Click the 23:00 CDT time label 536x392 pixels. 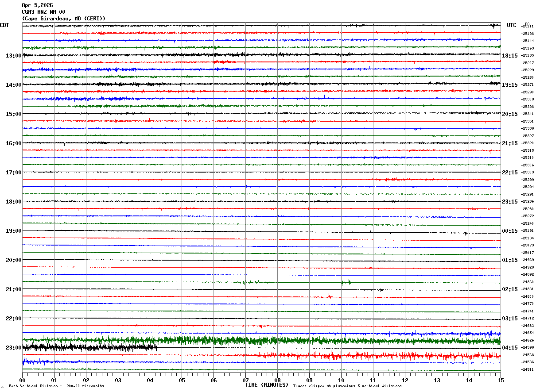pyautogui.click(x=14, y=348)
